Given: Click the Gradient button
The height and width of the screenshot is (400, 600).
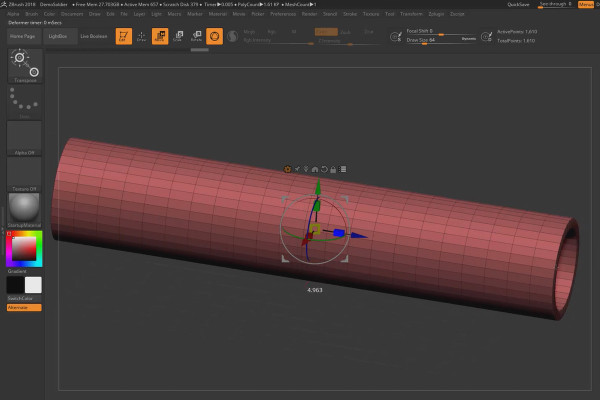Looking at the screenshot, I should [17, 271].
